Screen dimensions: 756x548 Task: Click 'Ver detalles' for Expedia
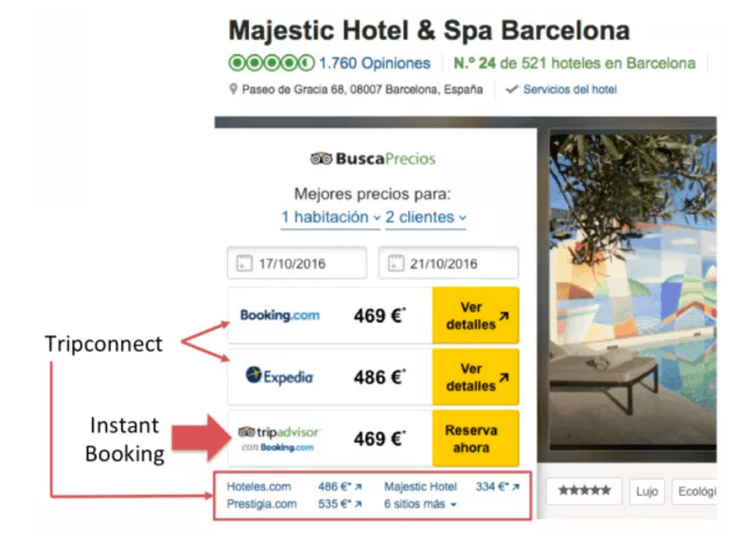tap(476, 377)
